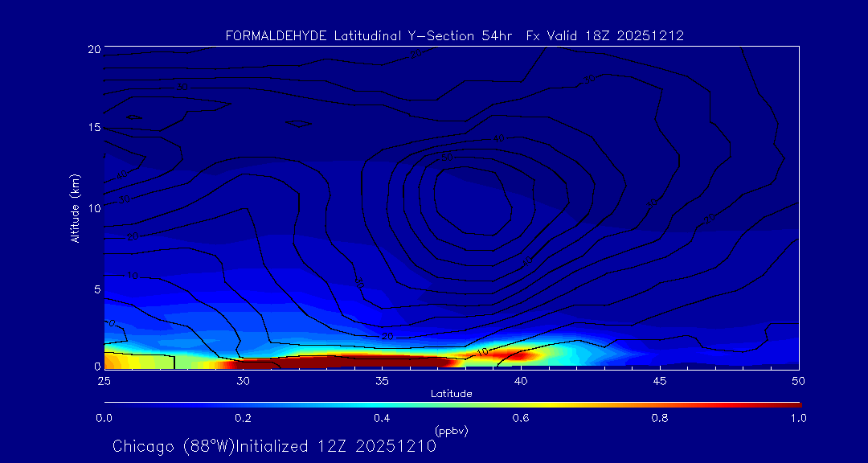Click latitude tick label 30
The image size is (868, 463).
243,380
